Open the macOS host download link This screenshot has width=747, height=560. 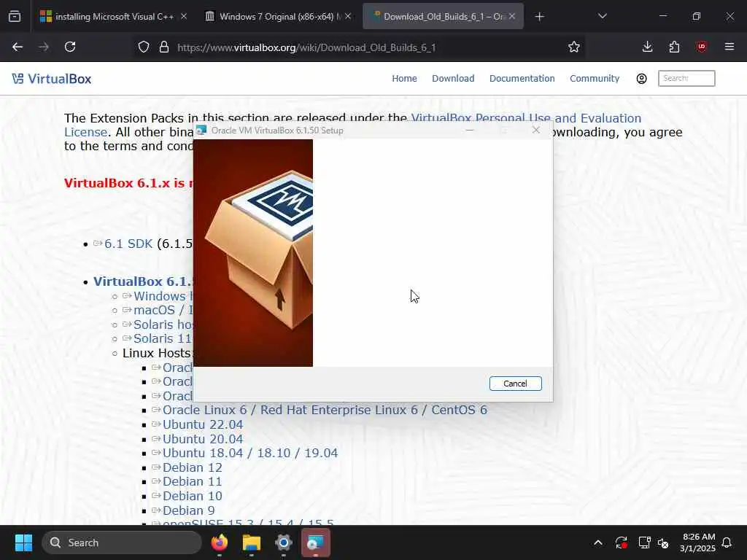(163, 310)
